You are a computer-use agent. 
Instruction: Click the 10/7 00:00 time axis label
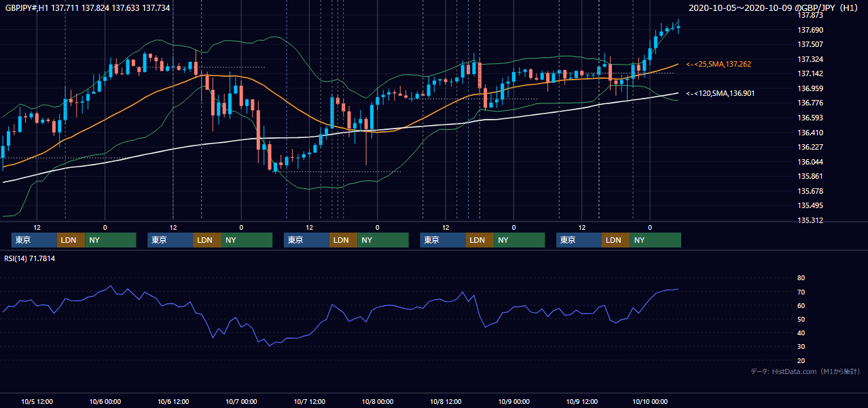pyautogui.click(x=242, y=401)
